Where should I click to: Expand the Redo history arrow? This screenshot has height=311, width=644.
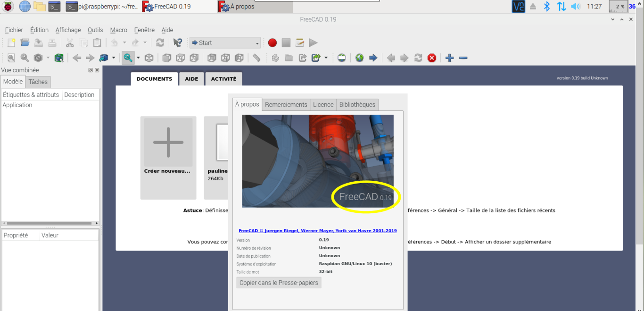coord(145,43)
